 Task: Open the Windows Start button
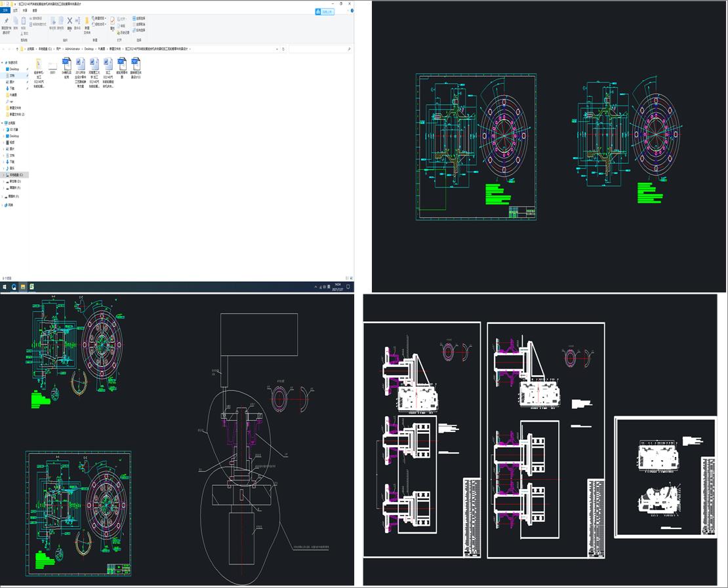(5, 287)
